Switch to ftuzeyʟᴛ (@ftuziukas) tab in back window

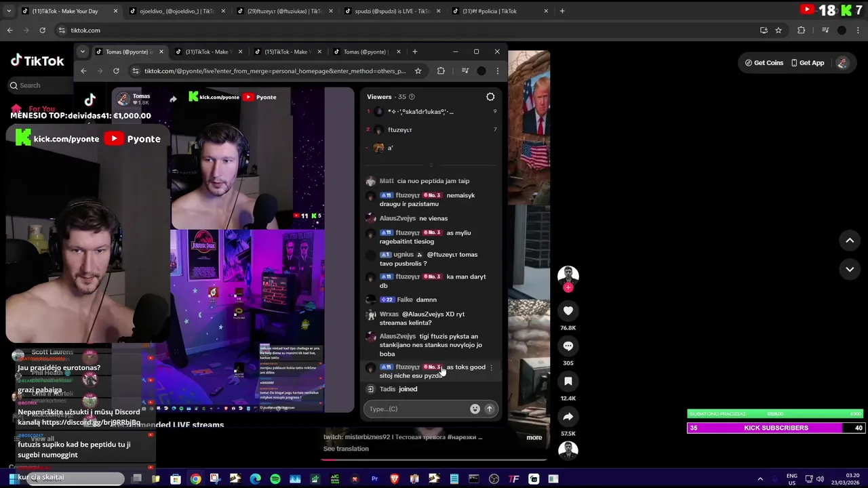283,11
